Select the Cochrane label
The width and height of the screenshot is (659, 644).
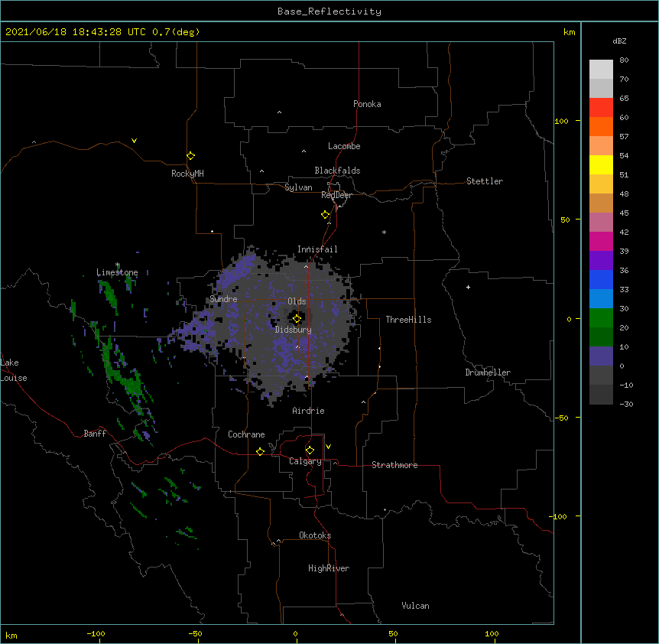(x=246, y=434)
